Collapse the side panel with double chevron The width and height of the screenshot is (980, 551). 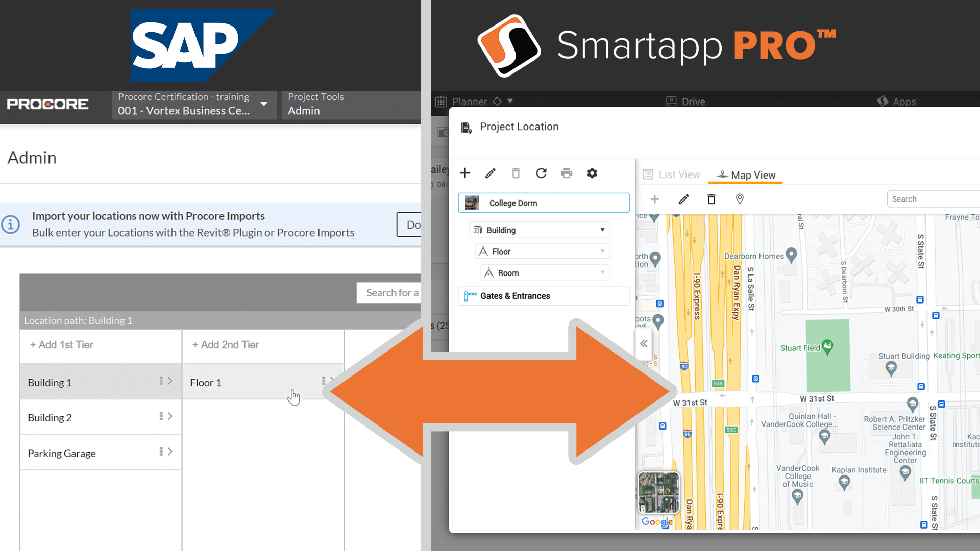(x=644, y=343)
